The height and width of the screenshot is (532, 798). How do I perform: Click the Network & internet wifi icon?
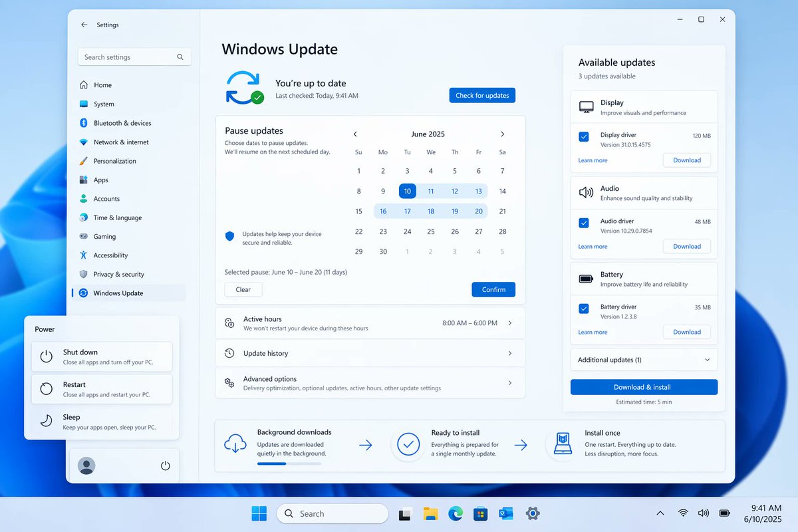pos(84,142)
